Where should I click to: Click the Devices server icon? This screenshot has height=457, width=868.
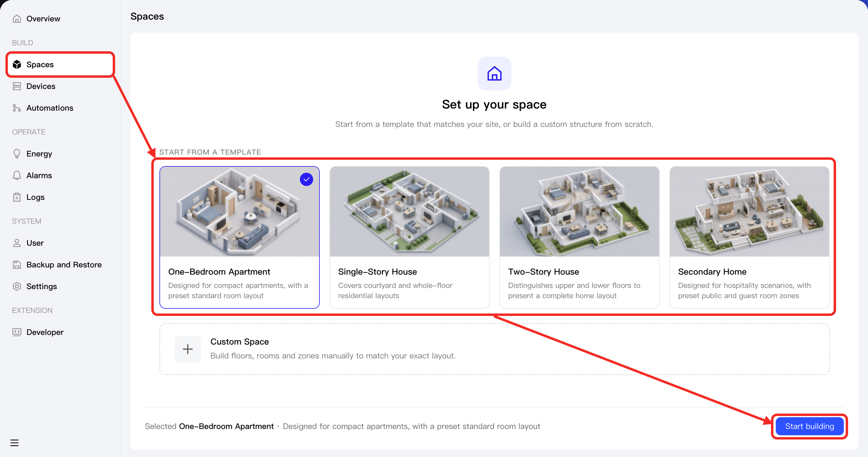coord(17,86)
